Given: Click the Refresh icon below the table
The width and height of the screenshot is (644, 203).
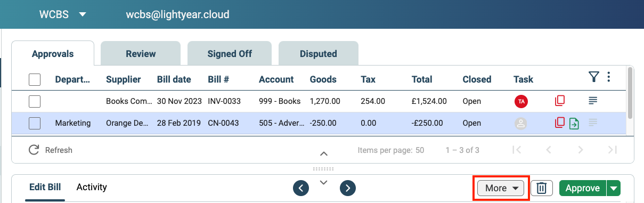Looking at the screenshot, I should [x=34, y=150].
